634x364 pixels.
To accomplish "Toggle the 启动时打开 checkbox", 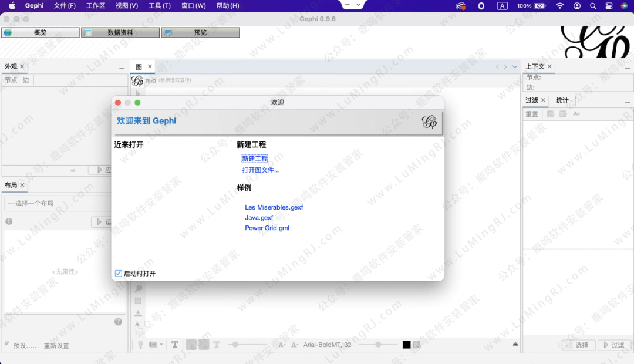I will point(119,274).
